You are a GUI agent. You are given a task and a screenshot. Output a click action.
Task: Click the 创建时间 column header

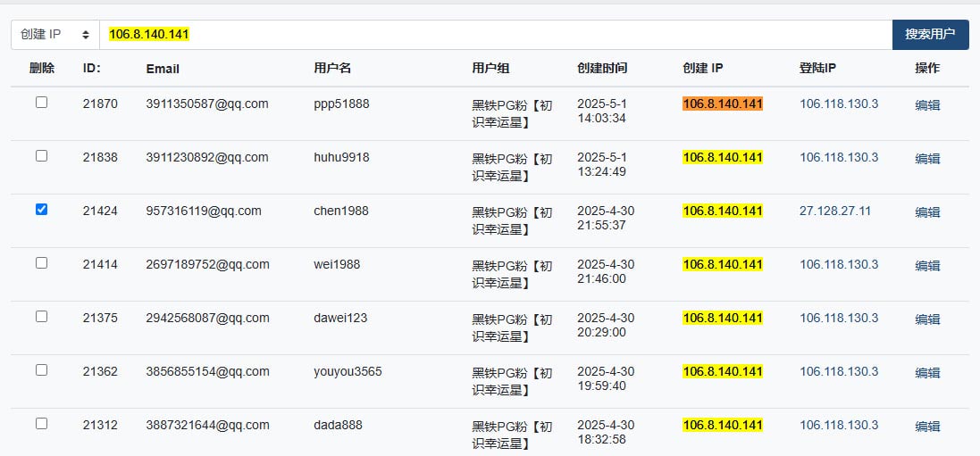click(x=602, y=68)
